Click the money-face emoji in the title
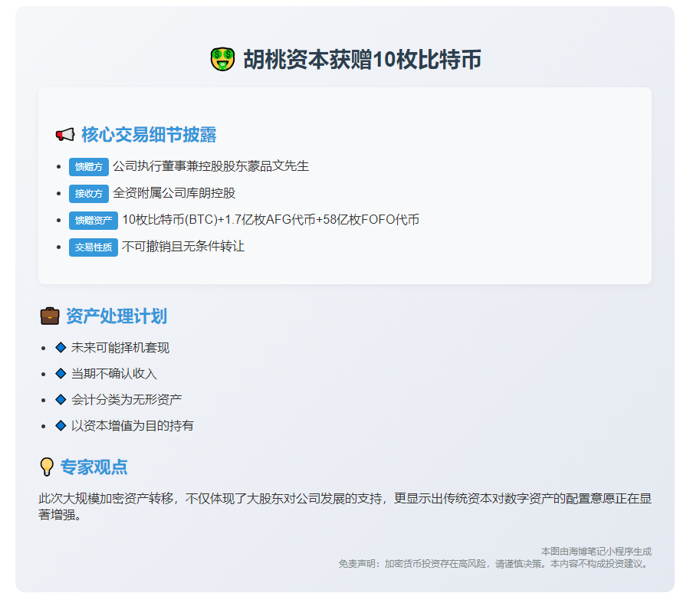The width and height of the screenshot is (690, 616). 222,60
